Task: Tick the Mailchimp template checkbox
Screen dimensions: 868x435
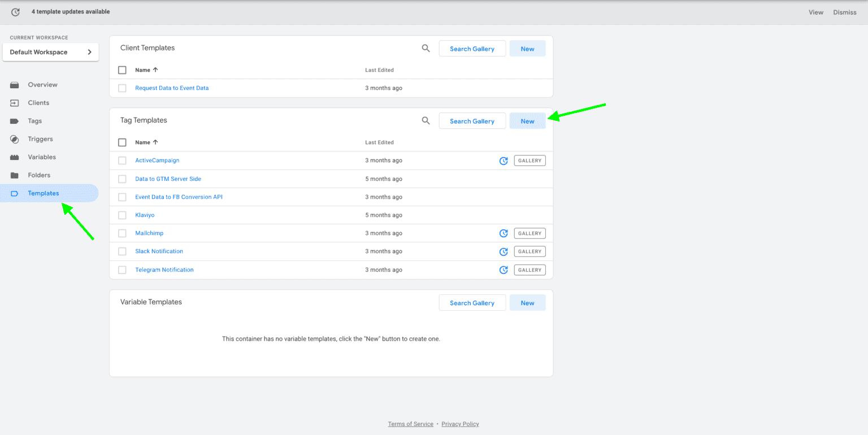Action: point(122,233)
